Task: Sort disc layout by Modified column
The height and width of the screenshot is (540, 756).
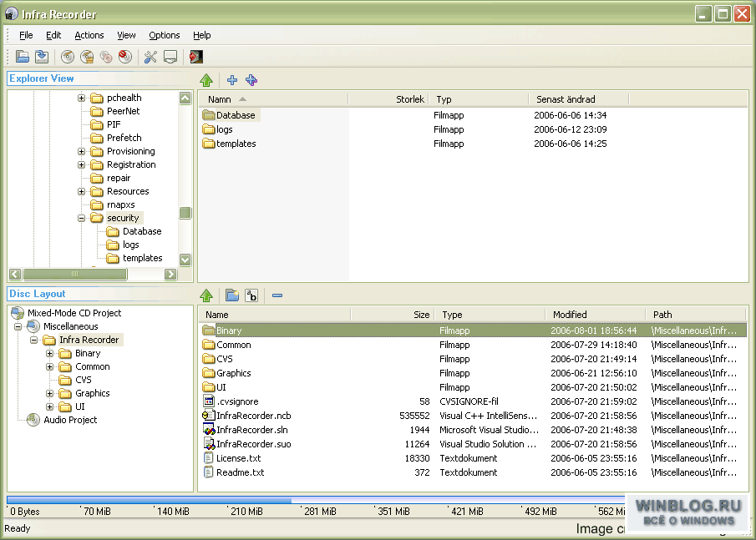Action: pos(595,315)
